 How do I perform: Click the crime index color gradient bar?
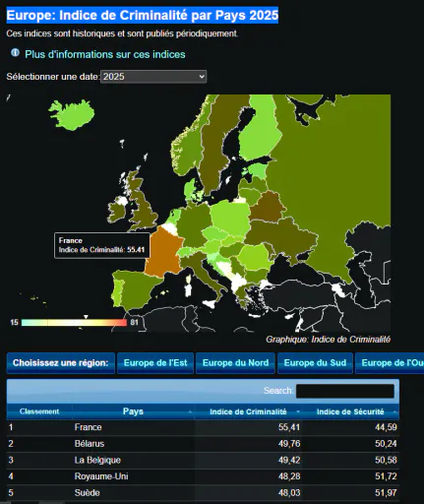(x=74, y=323)
